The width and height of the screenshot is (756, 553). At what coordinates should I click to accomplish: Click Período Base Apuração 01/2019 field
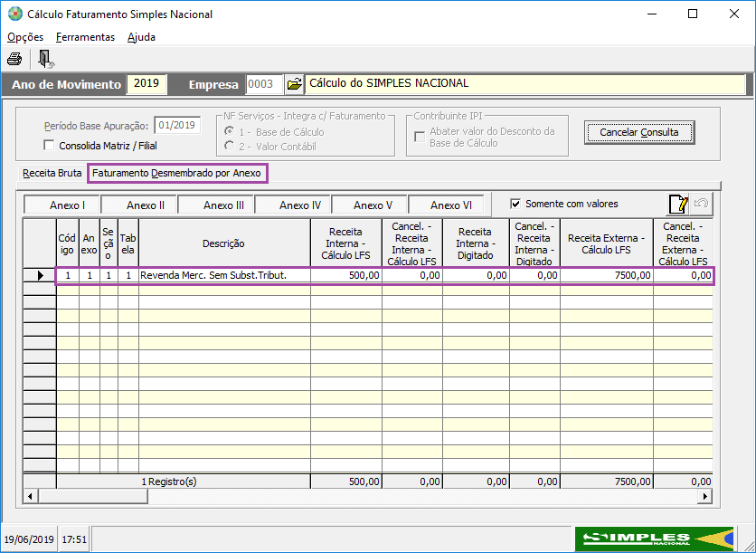pos(177,126)
